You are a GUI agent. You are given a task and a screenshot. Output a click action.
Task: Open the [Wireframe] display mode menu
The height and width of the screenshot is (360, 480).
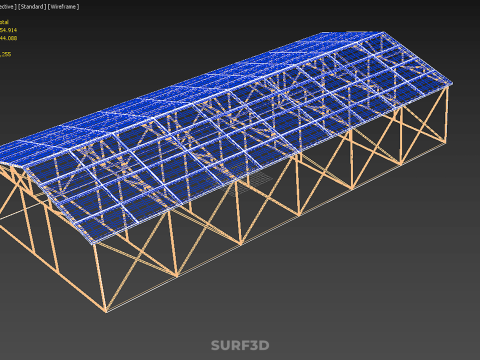click(x=64, y=7)
